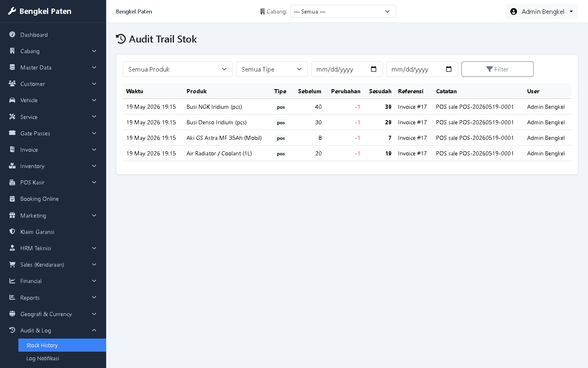Open the Admin Bengkel account menu
The height and width of the screenshot is (368, 588).
pyautogui.click(x=541, y=11)
